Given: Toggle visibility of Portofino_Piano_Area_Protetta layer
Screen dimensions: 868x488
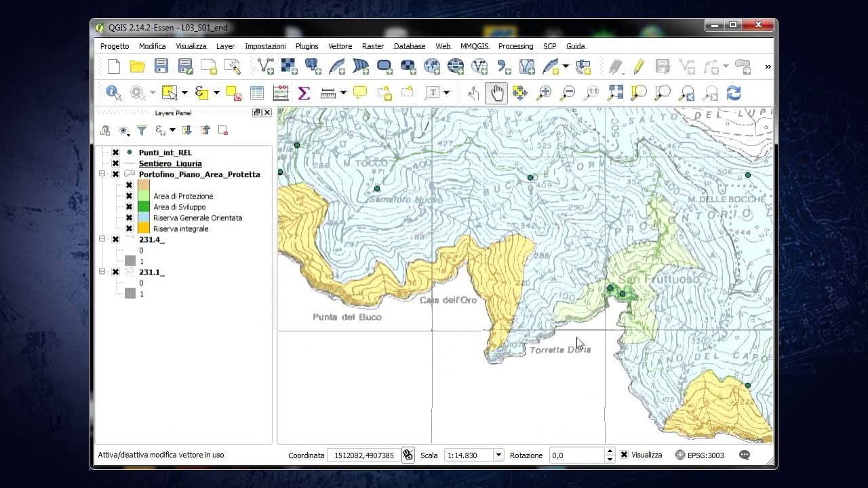Looking at the screenshot, I should 115,174.
